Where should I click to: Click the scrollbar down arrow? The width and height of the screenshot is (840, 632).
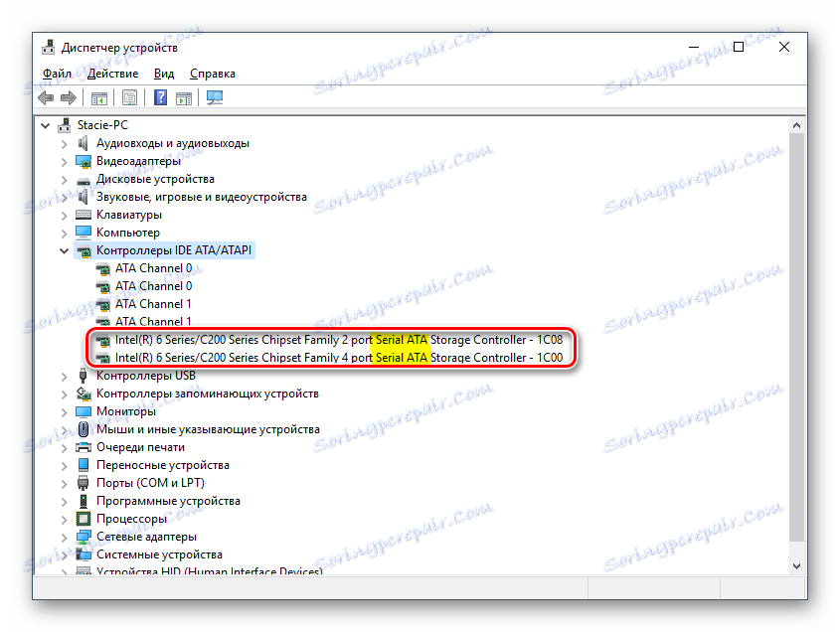[x=796, y=566]
